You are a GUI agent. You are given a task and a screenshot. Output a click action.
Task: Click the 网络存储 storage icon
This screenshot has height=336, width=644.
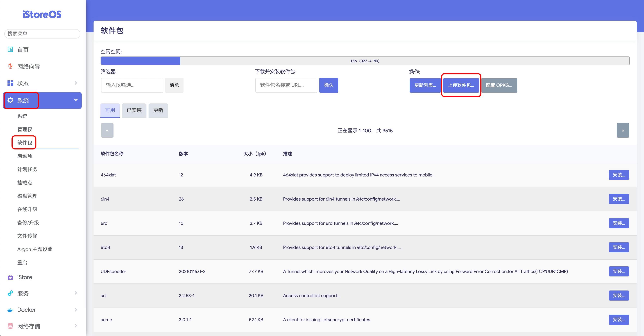pos(10,326)
